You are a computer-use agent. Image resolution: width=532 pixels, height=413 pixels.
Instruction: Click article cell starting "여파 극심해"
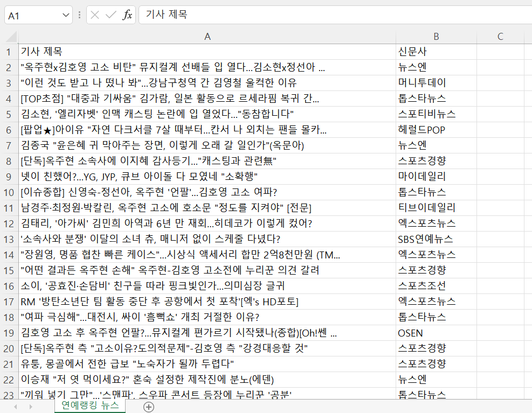pyautogui.click(x=207, y=317)
